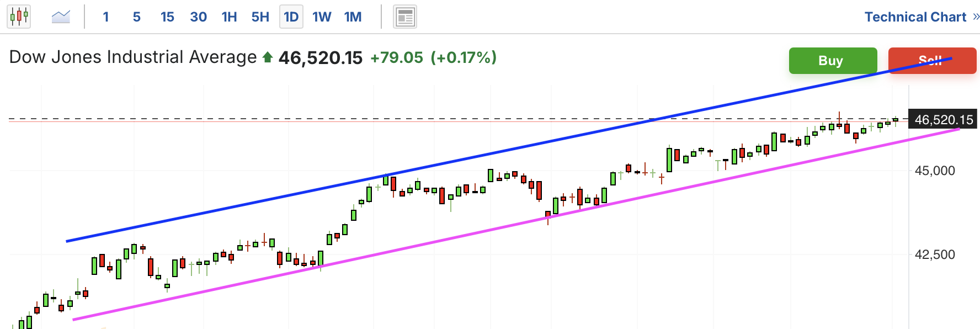
Task: Click the red Sell button
Action: click(x=932, y=61)
